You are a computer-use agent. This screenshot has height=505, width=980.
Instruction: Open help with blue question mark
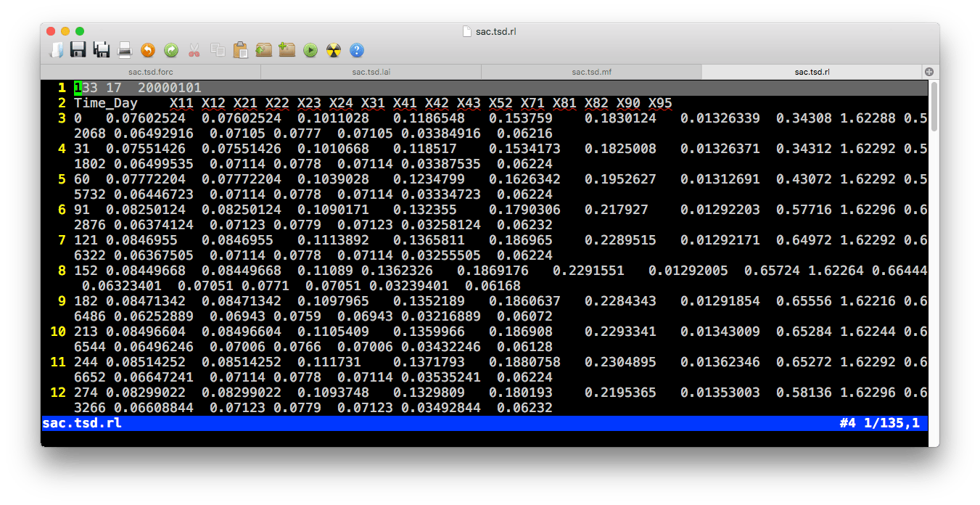coord(357,50)
